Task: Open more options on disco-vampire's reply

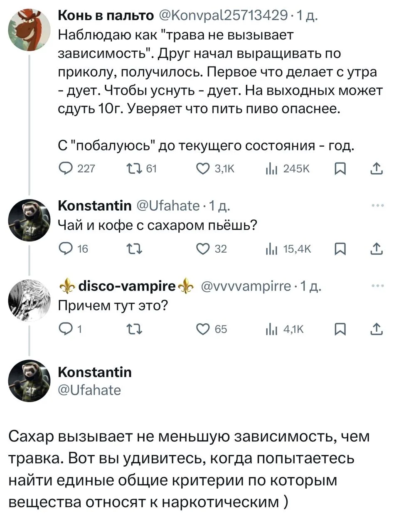Action: click(x=376, y=286)
